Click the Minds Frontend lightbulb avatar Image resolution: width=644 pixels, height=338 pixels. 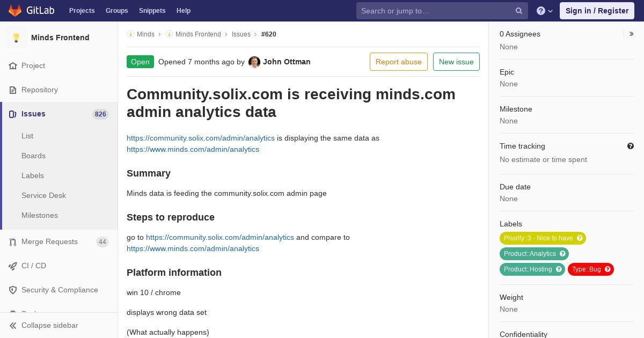click(16, 38)
